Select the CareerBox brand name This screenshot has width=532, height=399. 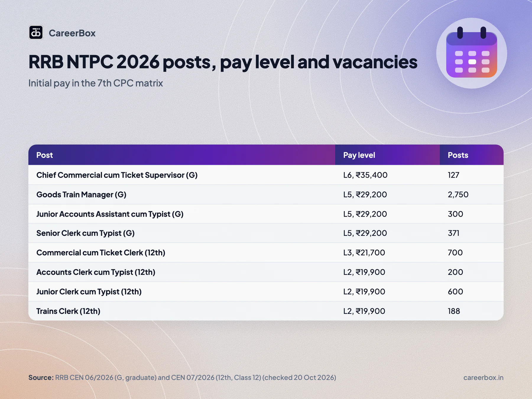[x=72, y=33]
